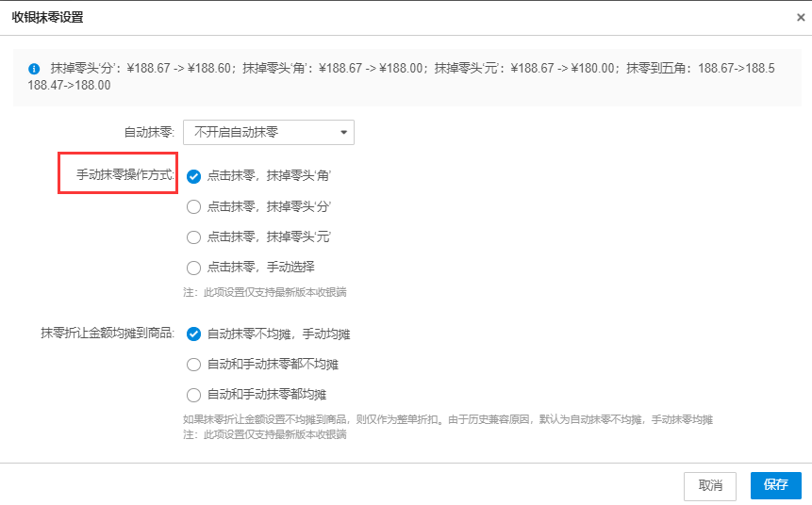The image size is (812, 505).
Task: Click the 取消 button
Action: point(710,486)
